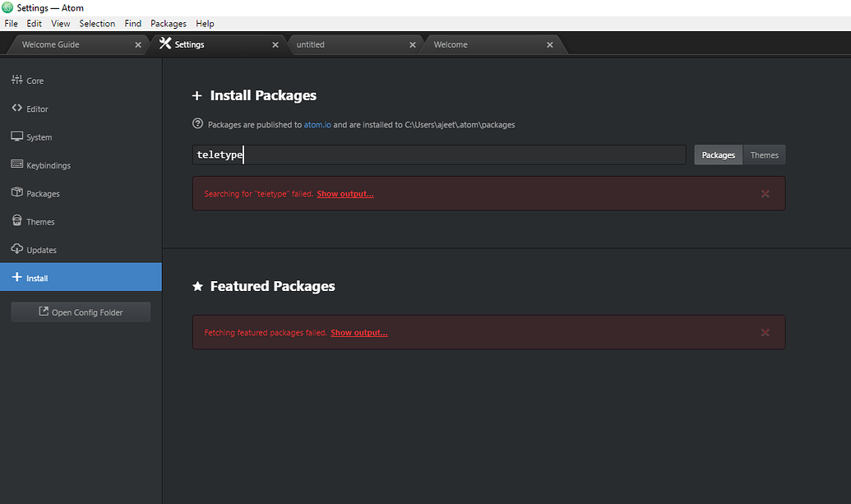Select the Install settings section

[37, 277]
